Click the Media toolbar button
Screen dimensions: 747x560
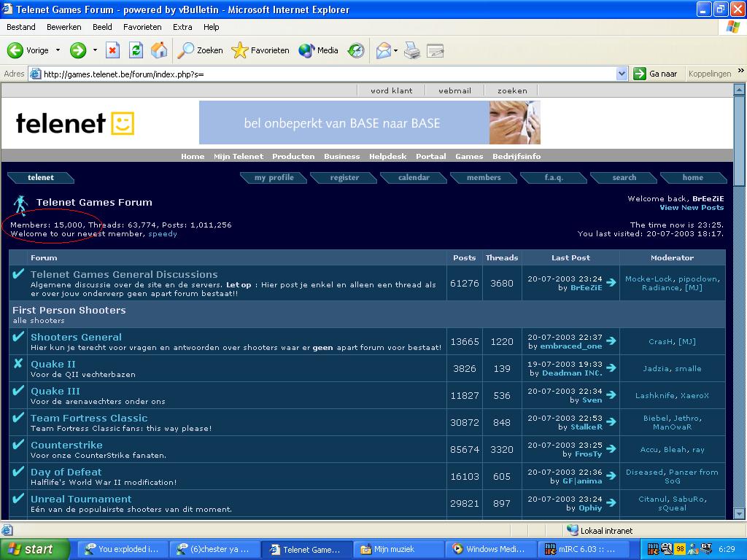coord(318,50)
